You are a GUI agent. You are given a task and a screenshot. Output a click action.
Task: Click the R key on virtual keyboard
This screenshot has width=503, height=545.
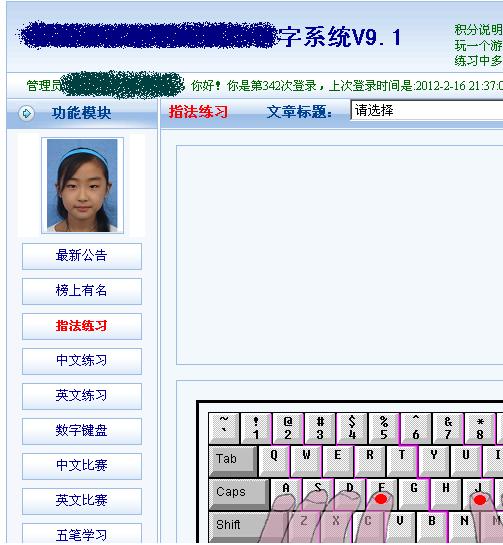click(x=370, y=461)
